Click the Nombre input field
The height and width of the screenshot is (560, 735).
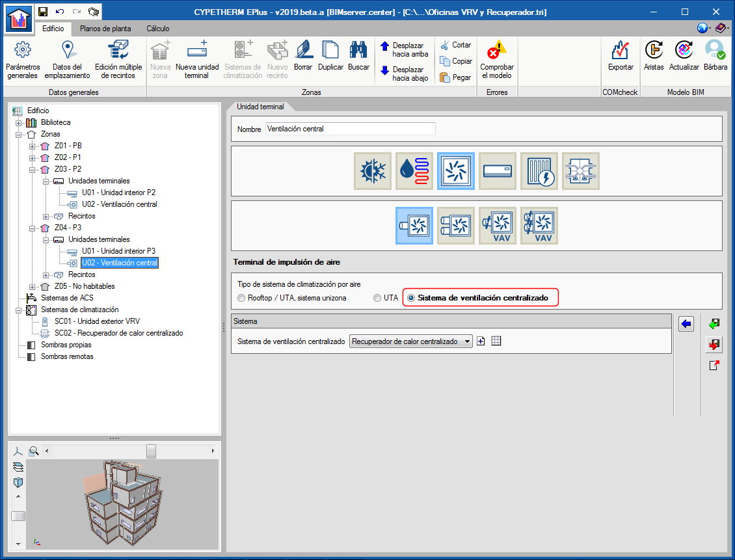[x=350, y=129]
